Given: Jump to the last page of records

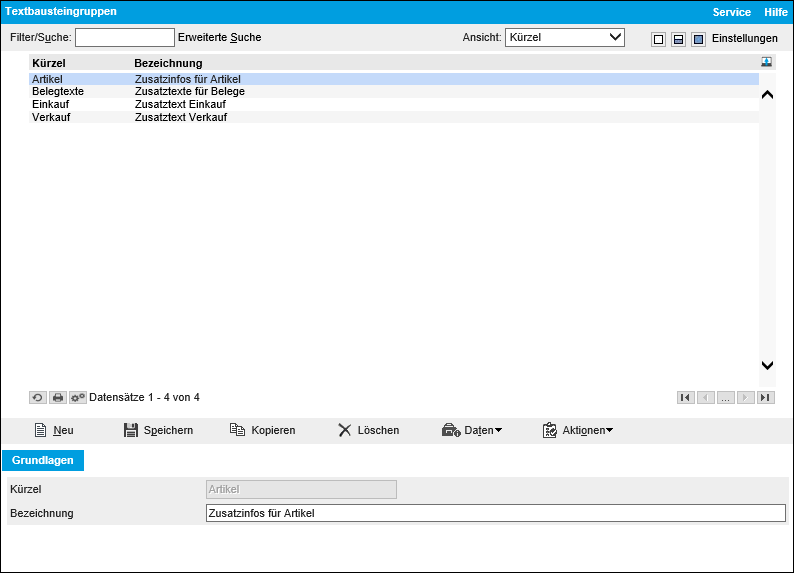Looking at the screenshot, I should click(x=765, y=397).
